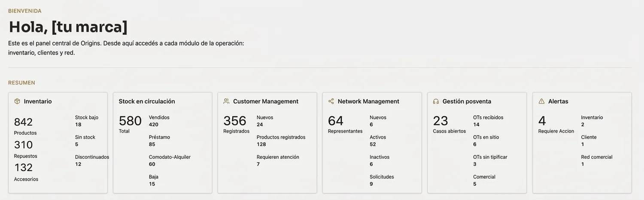Click the 52 value under Activos
644x200 pixels.
(373, 144)
